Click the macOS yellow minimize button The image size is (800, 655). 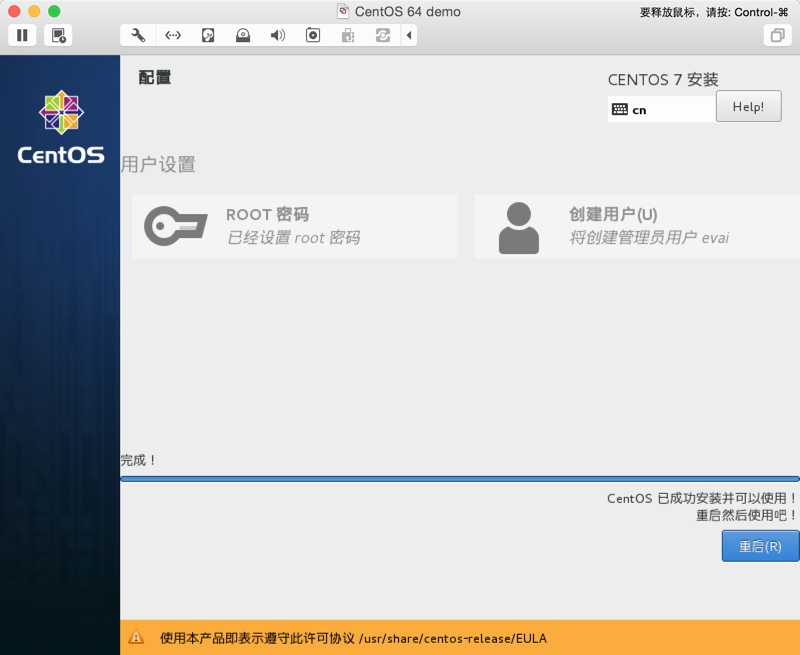coord(34,11)
